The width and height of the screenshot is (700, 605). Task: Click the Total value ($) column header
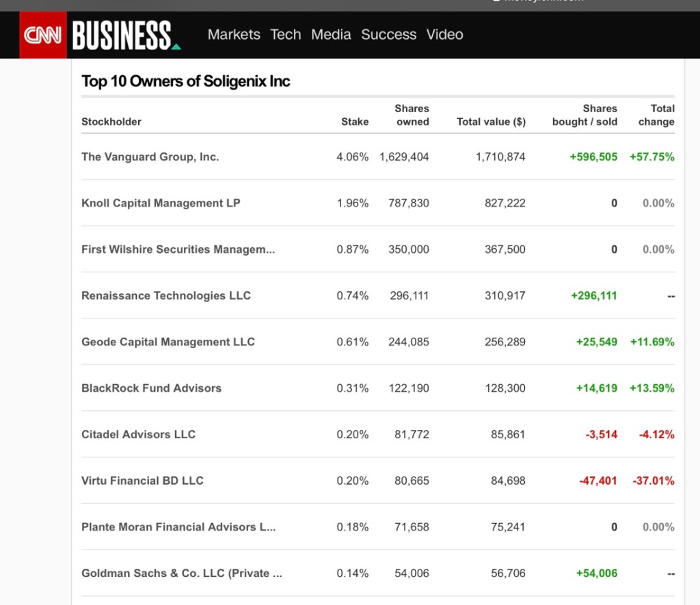coord(491,122)
